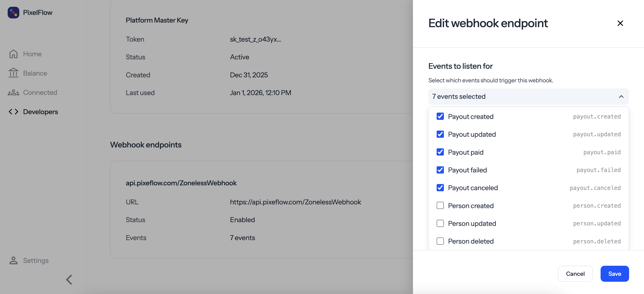Check the Person deleted event
Image resolution: width=644 pixels, height=294 pixels.
(440, 241)
